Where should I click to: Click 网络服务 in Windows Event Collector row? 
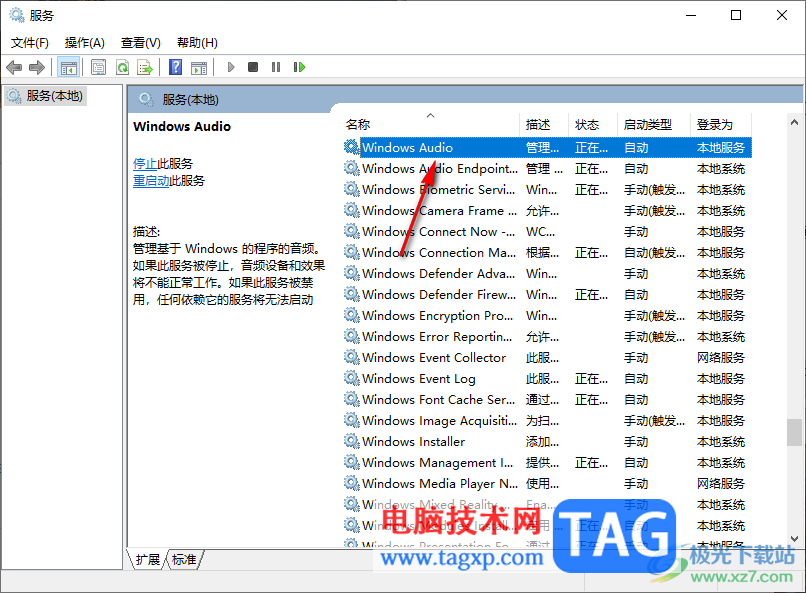pyautogui.click(x=721, y=358)
